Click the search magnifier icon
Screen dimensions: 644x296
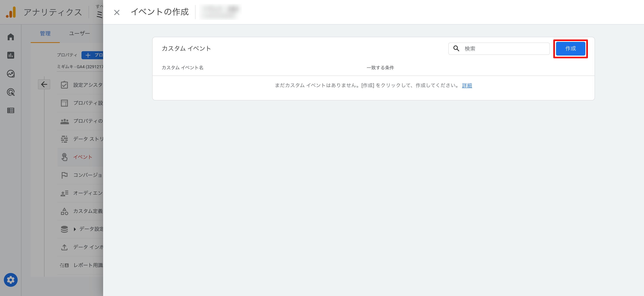[456, 49]
